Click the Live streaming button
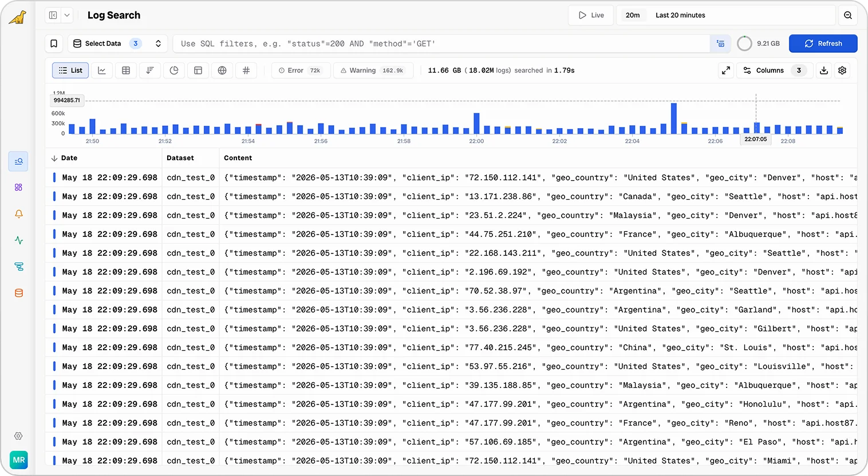Viewport: 868px width, 476px height. (x=591, y=15)
